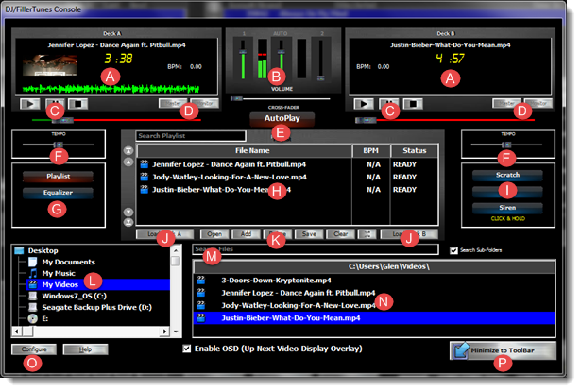Click the BPM column header
This screenshot has height=392, width=581.
370,151
